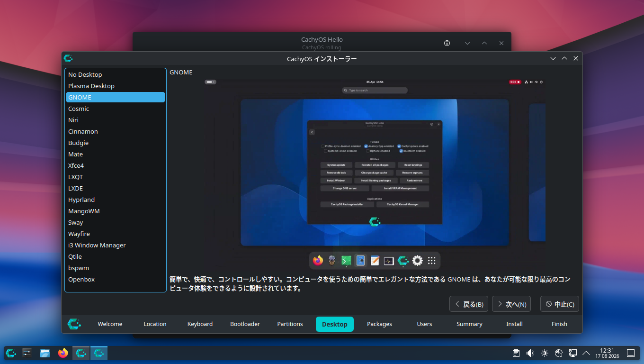Pick the "Mate" desktop entry
This screenshot has height=364, width=644.
point(116,154)
